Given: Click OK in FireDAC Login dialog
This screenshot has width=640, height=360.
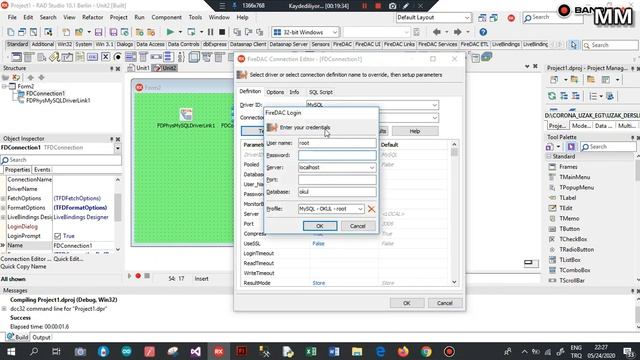Looking at the screenshot, I should 320,226.
